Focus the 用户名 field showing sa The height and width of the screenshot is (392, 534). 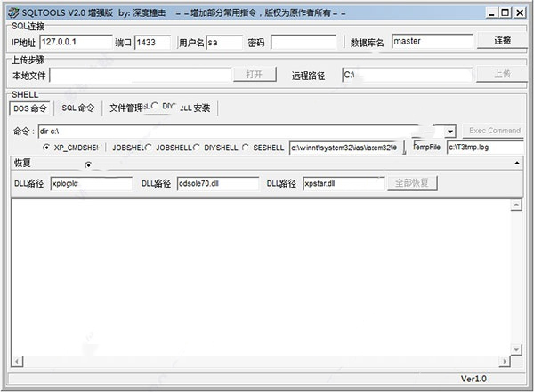point(224,43)
